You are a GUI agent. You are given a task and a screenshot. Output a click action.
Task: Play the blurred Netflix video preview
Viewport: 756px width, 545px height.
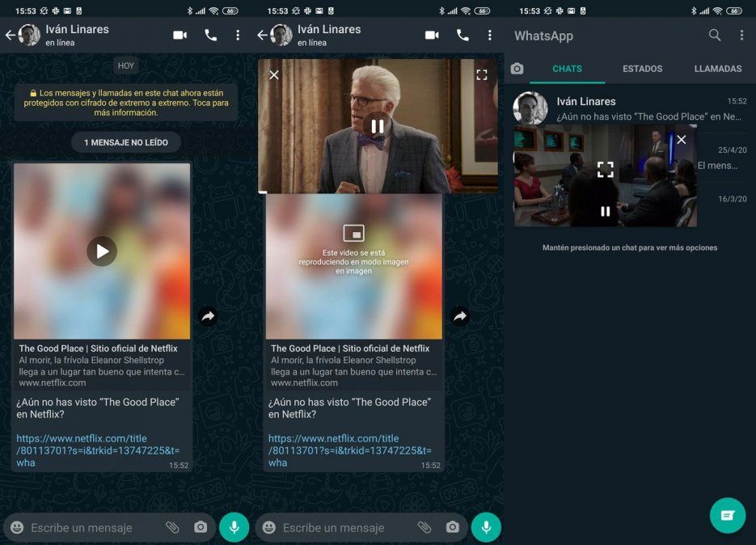pos(102,251)
